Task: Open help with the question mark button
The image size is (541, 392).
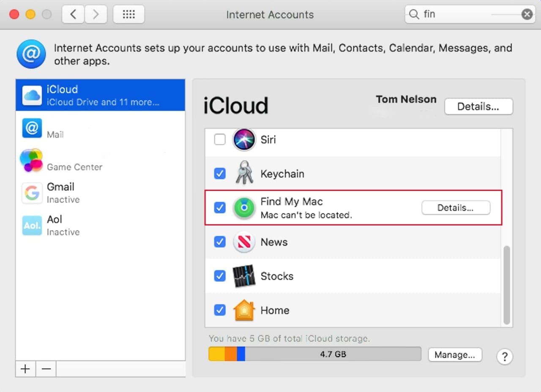Action: [504, 357]
